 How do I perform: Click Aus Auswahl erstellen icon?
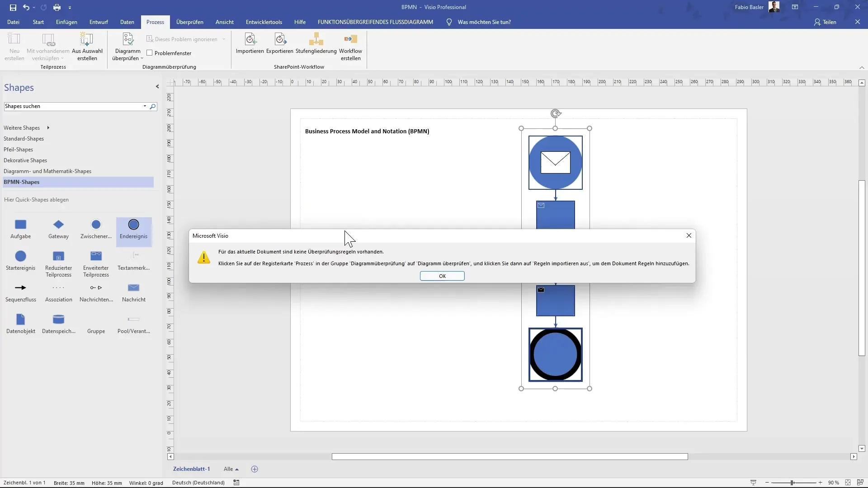(86, 39)
